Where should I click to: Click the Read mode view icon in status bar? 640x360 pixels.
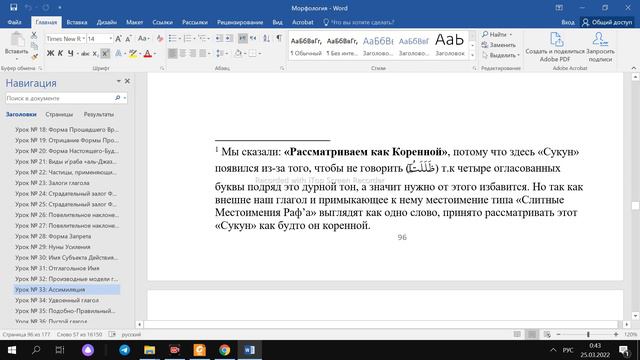point(517,334)
